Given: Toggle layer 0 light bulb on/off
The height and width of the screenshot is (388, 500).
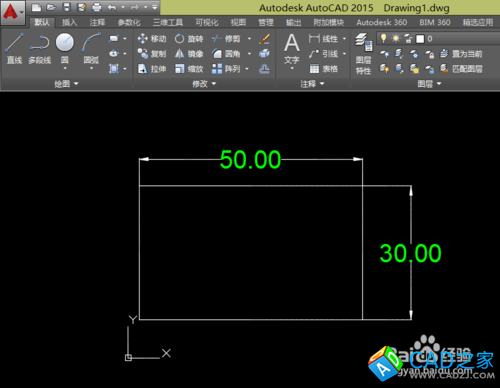Looking at the screenshot, I should (x=384, y=39).
